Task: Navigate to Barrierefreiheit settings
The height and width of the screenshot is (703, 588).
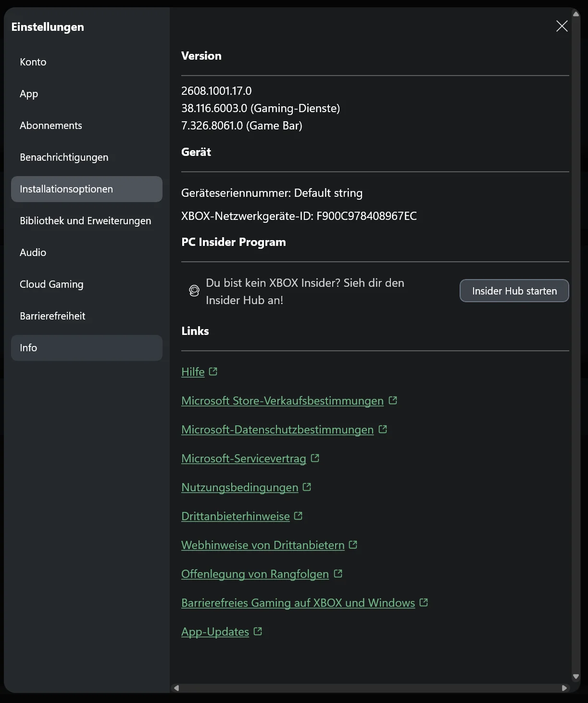Action: (87, 316)
